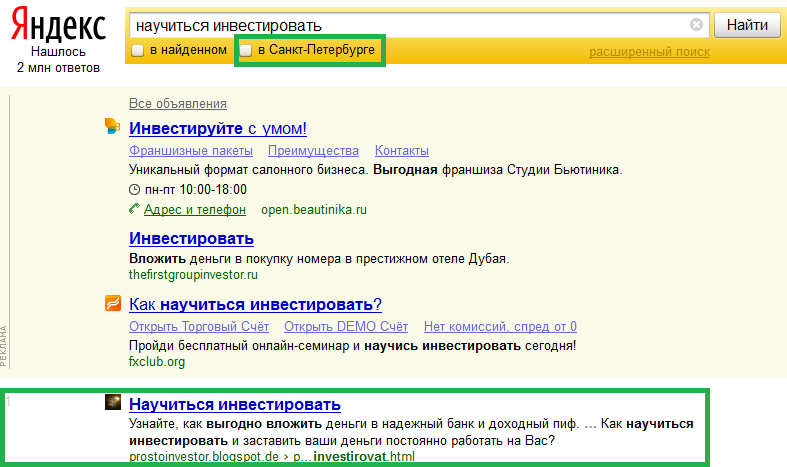Viewport: 787px width, 467px height.
Task: Click the open.beautinika.ru URL
Action: [314, 209]
